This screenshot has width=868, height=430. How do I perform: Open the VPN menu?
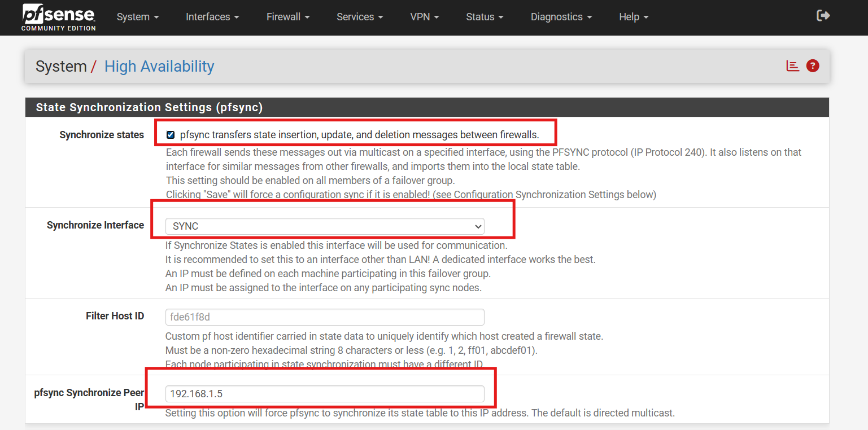(424, 17)
